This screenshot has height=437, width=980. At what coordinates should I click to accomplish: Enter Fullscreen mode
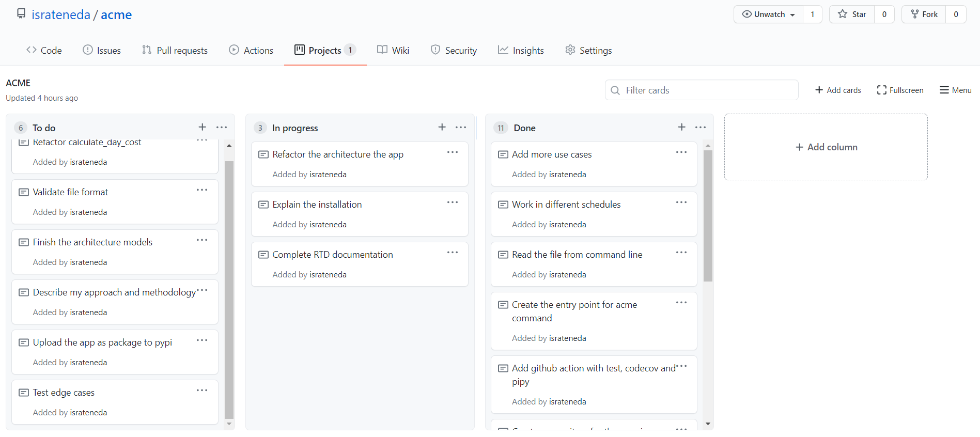coord(900,90)
